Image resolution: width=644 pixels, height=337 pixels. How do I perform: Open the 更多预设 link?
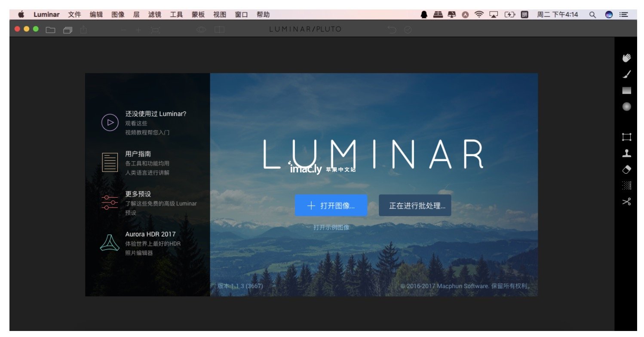[x=138, y=194]
